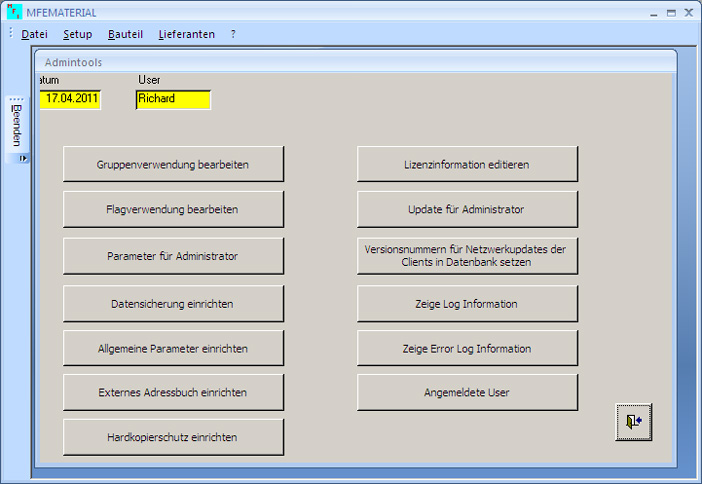This screenshot has width=702, height=484.
Task: Select the vertical Beenden tab
Action: pyautogui.click(x=17, y=125)
